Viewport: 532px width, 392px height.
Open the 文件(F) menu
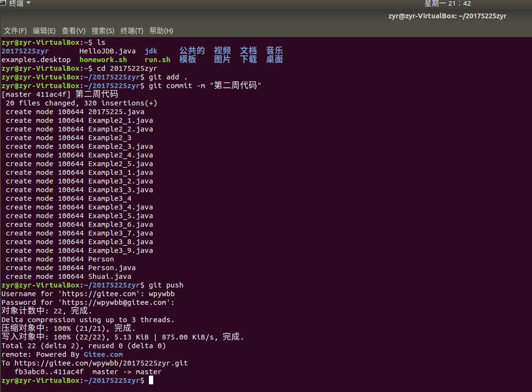[15, 31]
